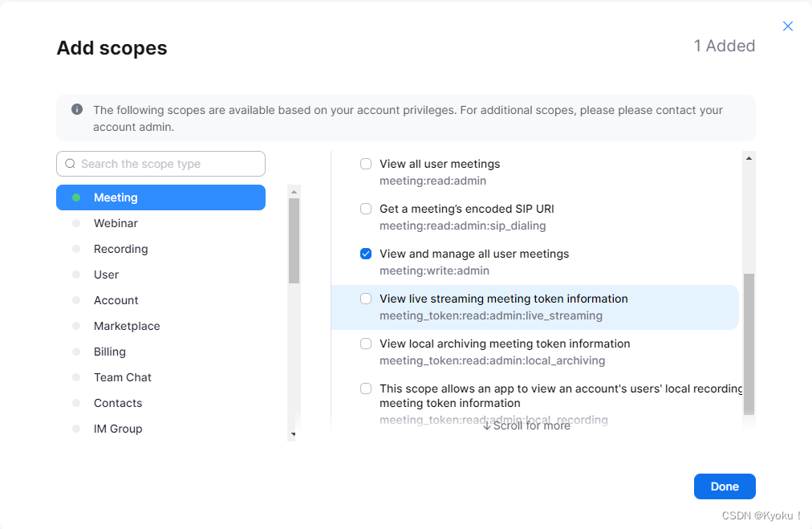Close the Add scopes dialog
This screenshot has width=812, height=529.
(787, 26)
